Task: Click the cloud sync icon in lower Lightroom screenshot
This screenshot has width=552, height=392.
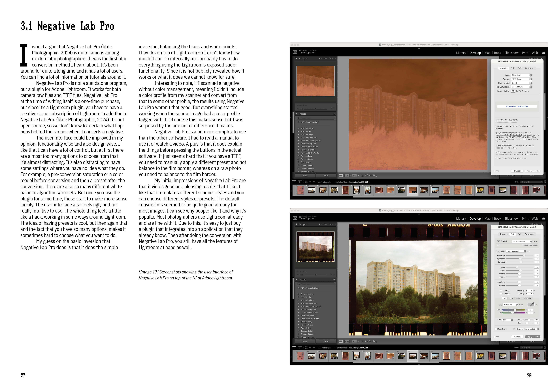Action: (x=544, y=219)
